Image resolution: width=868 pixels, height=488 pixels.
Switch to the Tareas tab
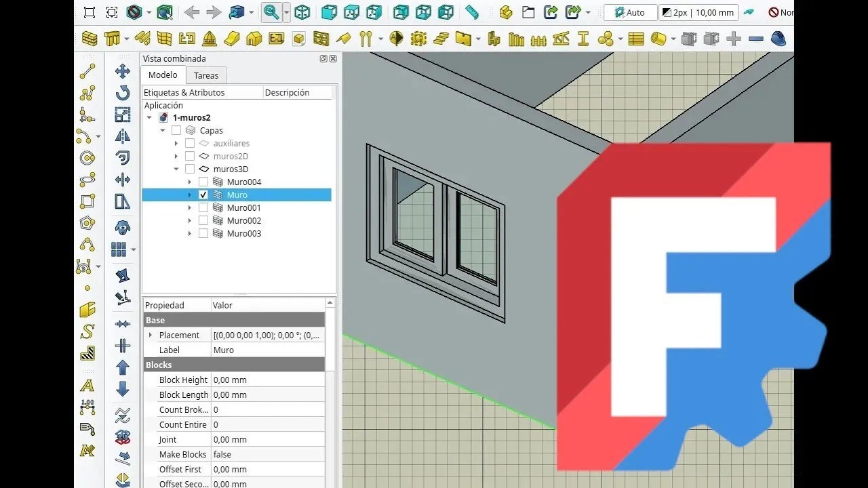tap(206, 76)
